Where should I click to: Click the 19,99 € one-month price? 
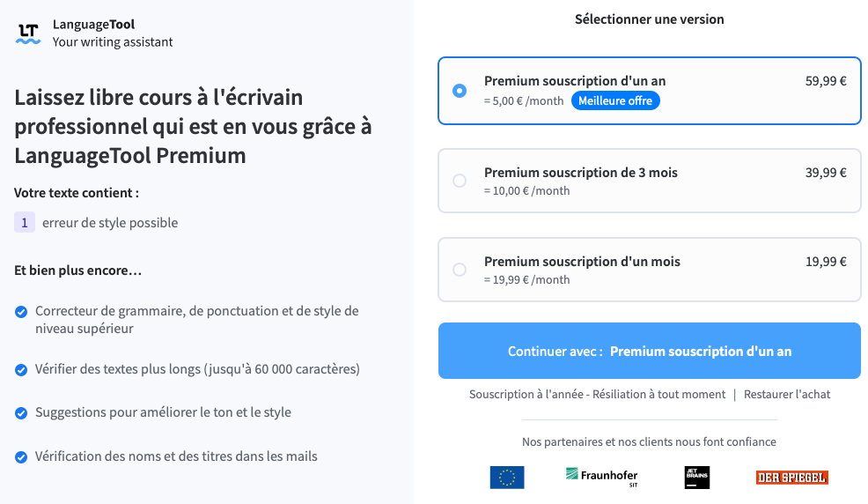pos(826,262)
